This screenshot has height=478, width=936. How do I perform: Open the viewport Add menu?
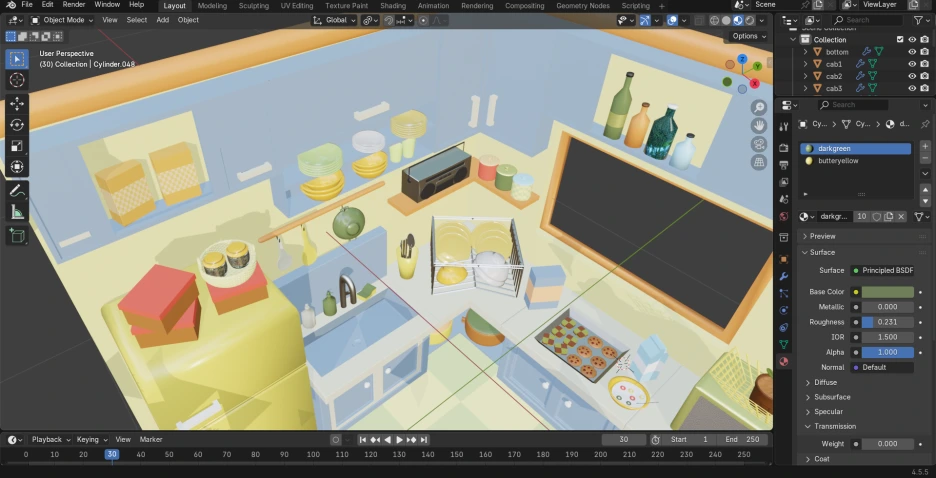click(x=162, y=20)
